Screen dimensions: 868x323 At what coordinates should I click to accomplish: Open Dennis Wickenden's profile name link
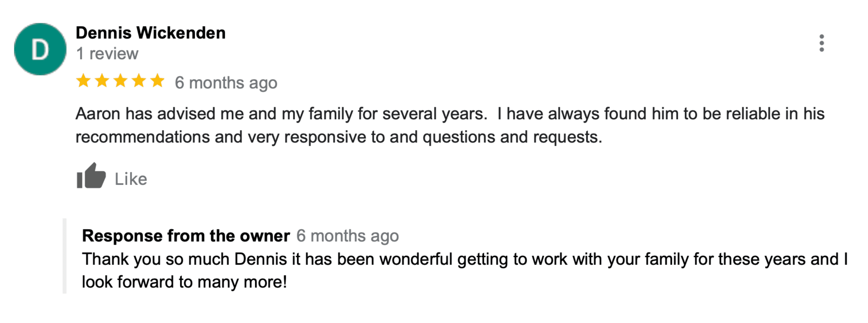150,33
